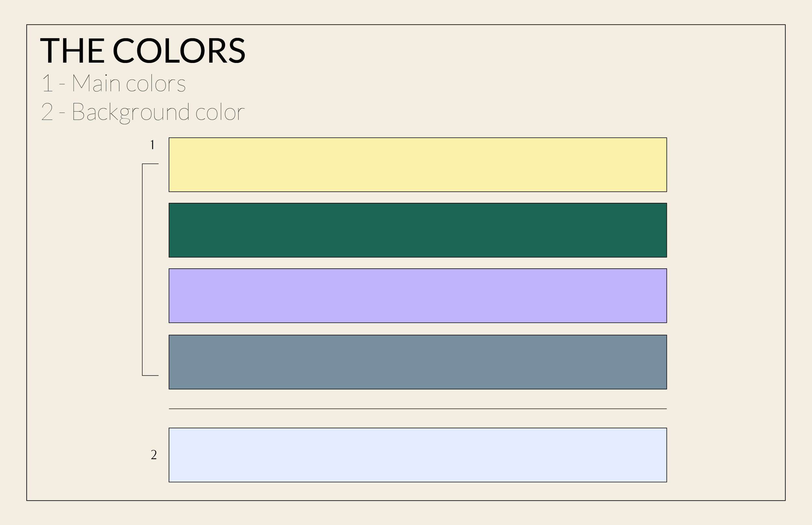Click the bottom tick of the bracket
This screenshot has height=525, width=812.
pyautogui.click(x=151, y=375)
